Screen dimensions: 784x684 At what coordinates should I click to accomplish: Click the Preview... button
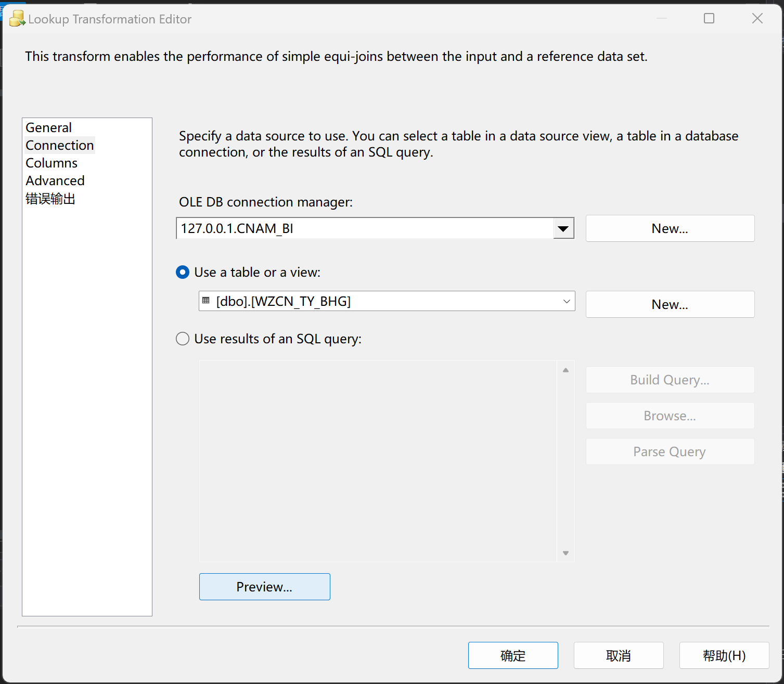click(264, 587)
